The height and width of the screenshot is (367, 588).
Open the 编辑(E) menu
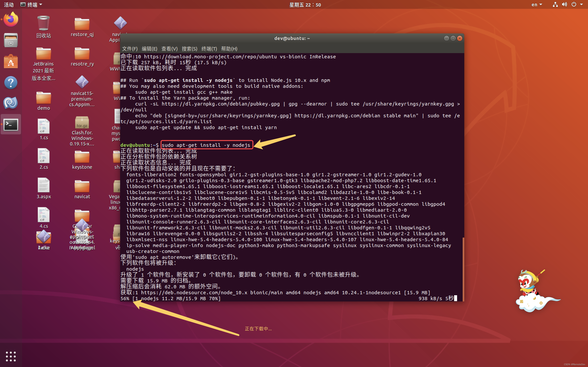(x=149, y=49)
